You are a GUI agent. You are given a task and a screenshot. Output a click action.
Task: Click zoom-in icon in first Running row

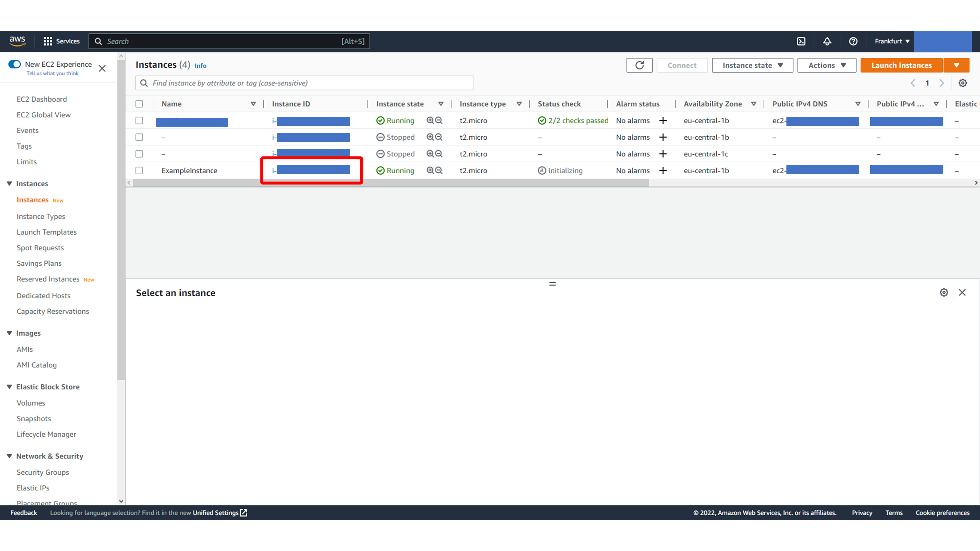tap(430, 120)
